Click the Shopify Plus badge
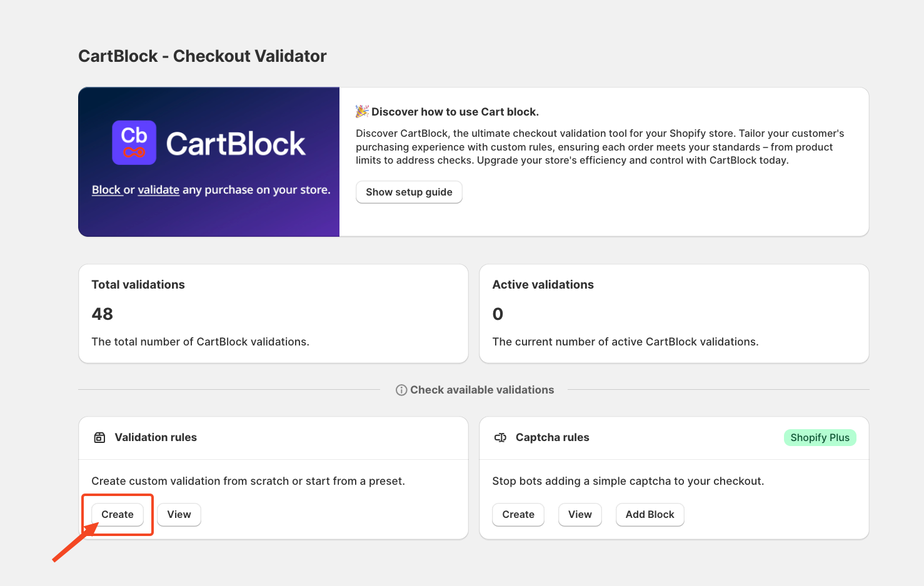The height and width of the screenshot is (586, 924). (820, 437)
